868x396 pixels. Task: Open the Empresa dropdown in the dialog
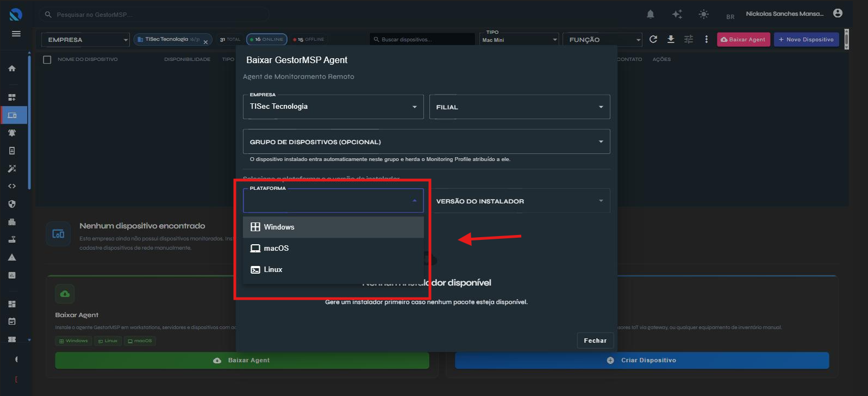[x=333, y=107]
